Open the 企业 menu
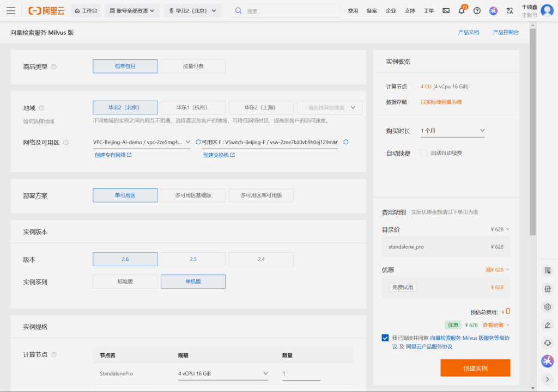Viewport: 558px width, 392px height. pyautogui.click(x=391, y=11)
